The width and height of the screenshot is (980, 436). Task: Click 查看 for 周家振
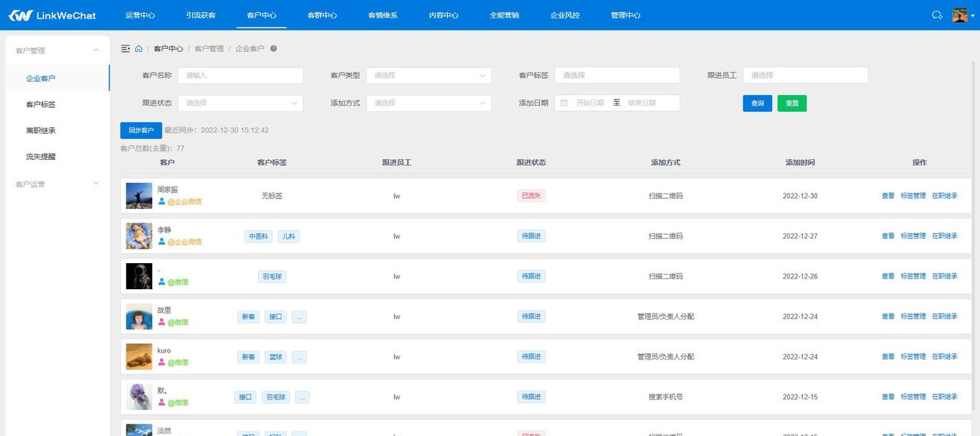pos(888,196)
